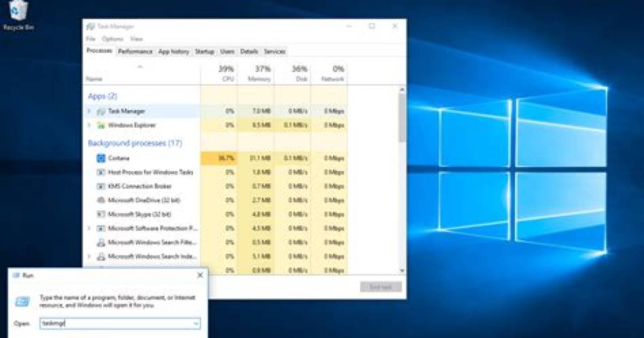Click the scrollbar down arrow

402,271
